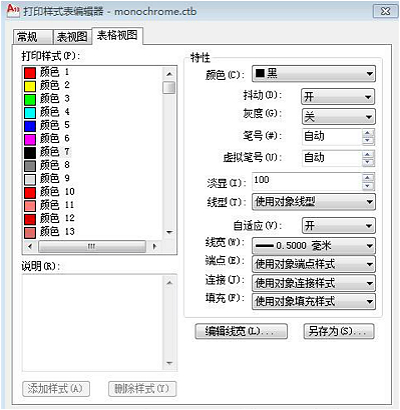
Task: Expand the 线型(T) linetype dropdown
Action: [x=313, y=202]
